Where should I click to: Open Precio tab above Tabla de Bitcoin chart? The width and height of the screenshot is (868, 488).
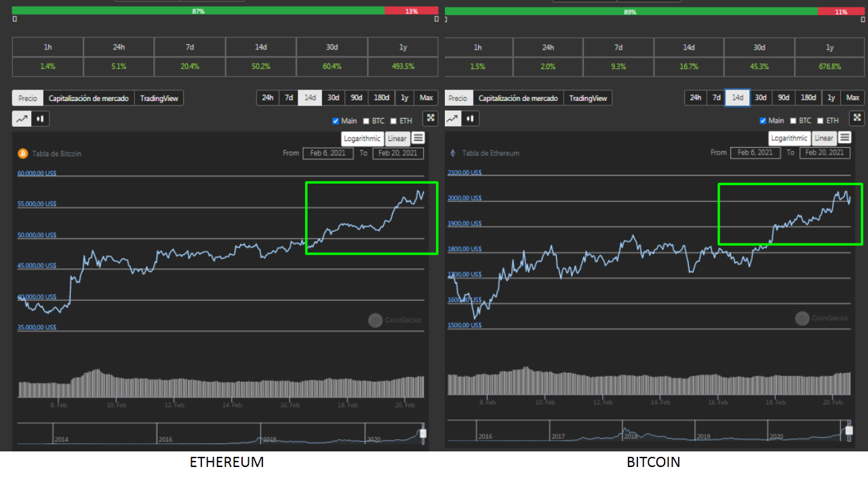(x=28, y=98)
